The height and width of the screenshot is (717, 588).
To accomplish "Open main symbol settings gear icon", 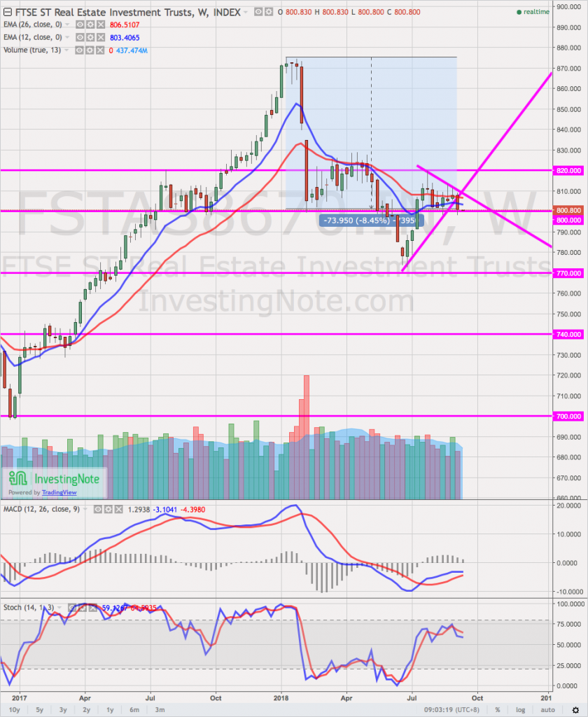I will [x=269, y=13].
